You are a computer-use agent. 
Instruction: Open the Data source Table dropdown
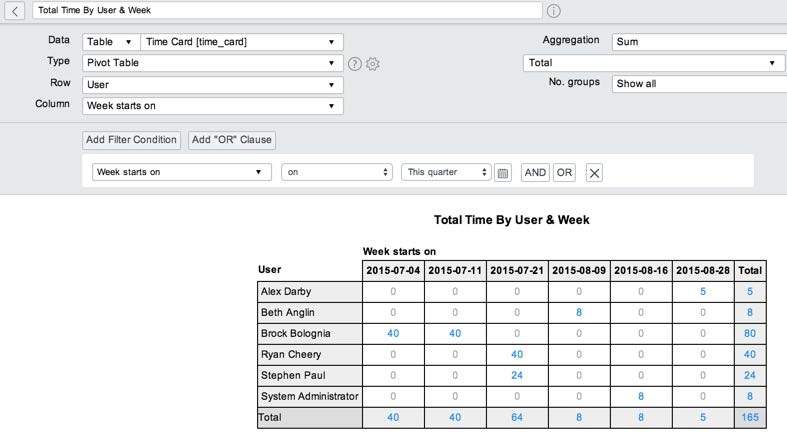coord(111,42)
